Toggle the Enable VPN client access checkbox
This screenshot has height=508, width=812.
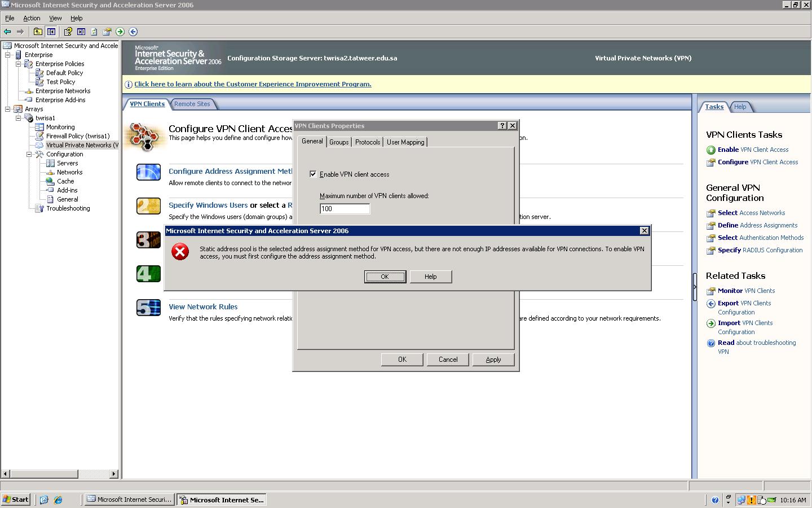click(313, 174)
